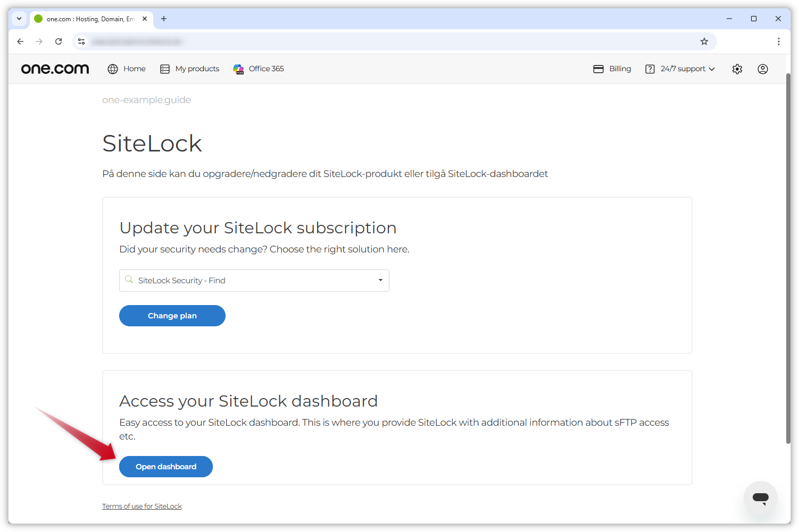Screen dimensions: 799x532
Task: Open Office 365 via its colorful icon
Action: pyautogui.click(x=238, y=69)
